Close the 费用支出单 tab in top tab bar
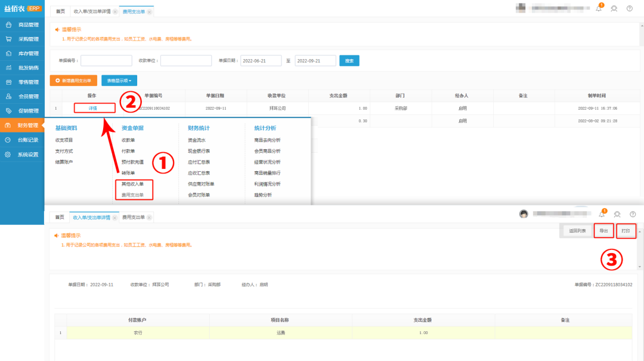 [x=149, y=12]
